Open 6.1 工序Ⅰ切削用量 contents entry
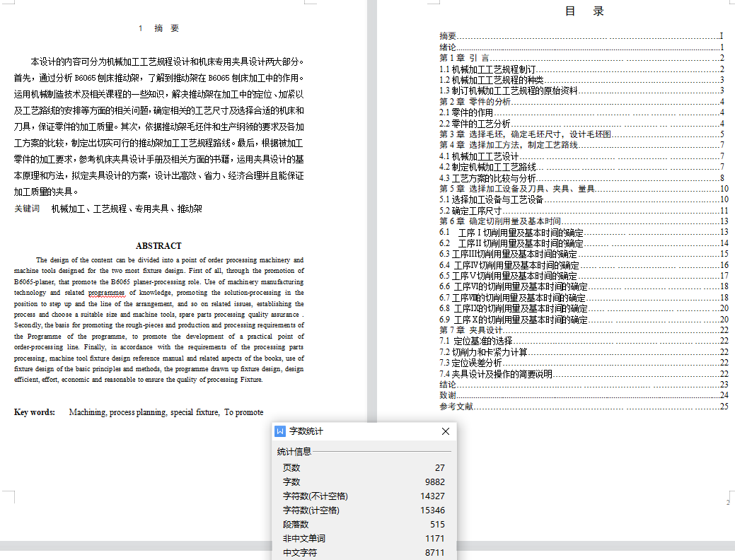 tap(584, 233)
